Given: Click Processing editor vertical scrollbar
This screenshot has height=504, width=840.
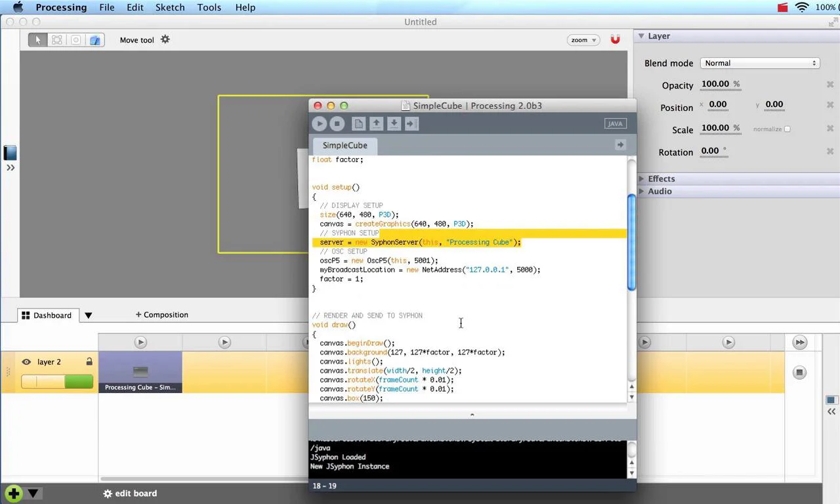Looking at the screenshot, I should (x=631, y=243).
